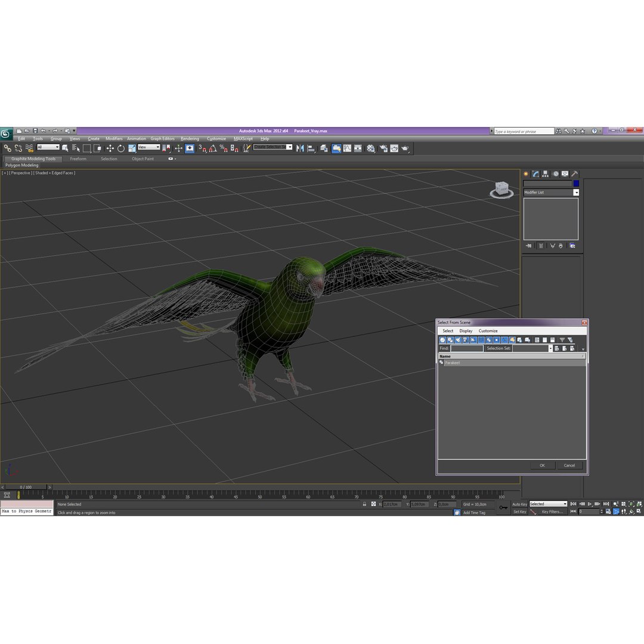This screenshot has width=644, height=644.
Task: Open the Modifiers menu
Action: pos(114,139)
